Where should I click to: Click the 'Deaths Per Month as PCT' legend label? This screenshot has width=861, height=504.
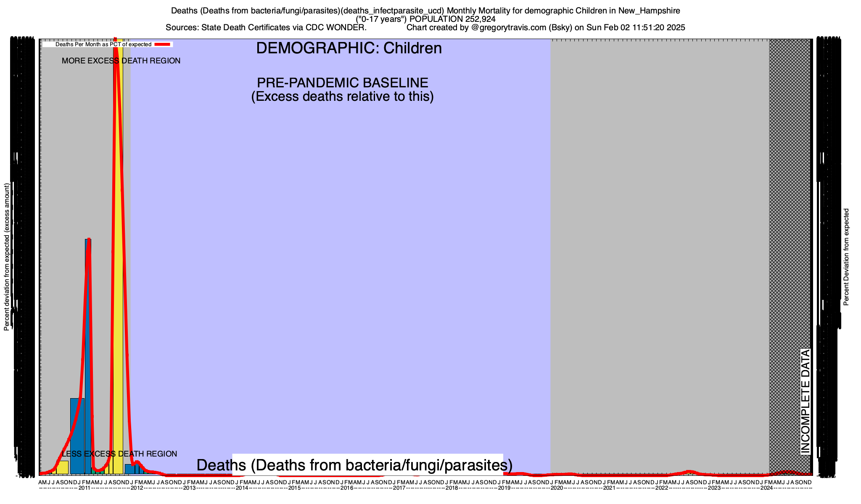tap(103, 44)
